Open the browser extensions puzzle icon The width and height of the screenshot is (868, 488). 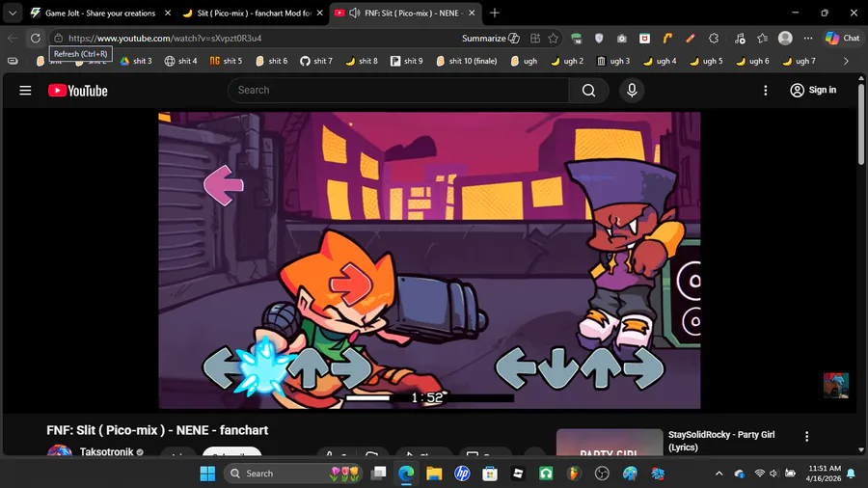click(x=714, y=39)
